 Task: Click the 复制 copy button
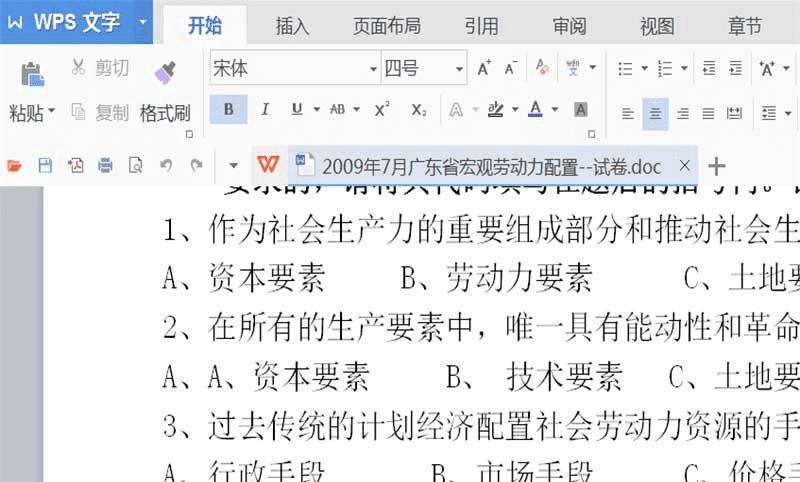coord(101,113)
